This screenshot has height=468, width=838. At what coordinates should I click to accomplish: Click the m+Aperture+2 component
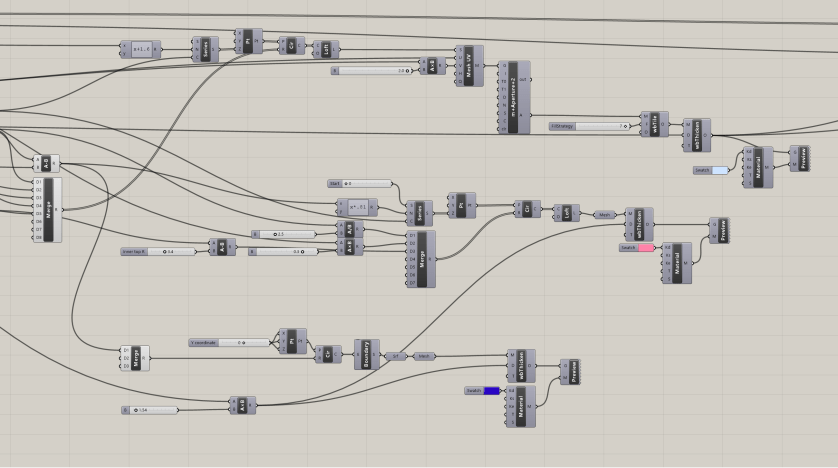[512, 97]
